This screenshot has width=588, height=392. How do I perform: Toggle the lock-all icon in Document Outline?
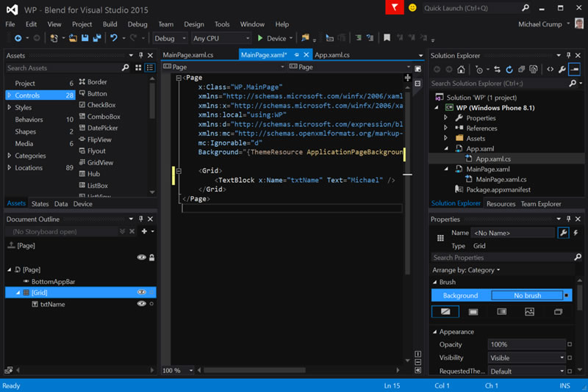[151, 258]
